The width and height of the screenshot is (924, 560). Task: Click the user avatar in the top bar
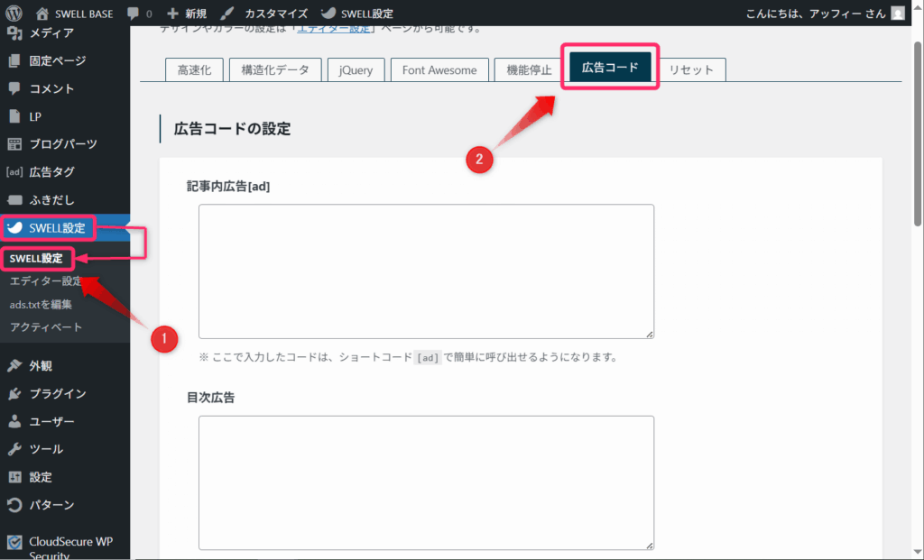click(898, 13)
